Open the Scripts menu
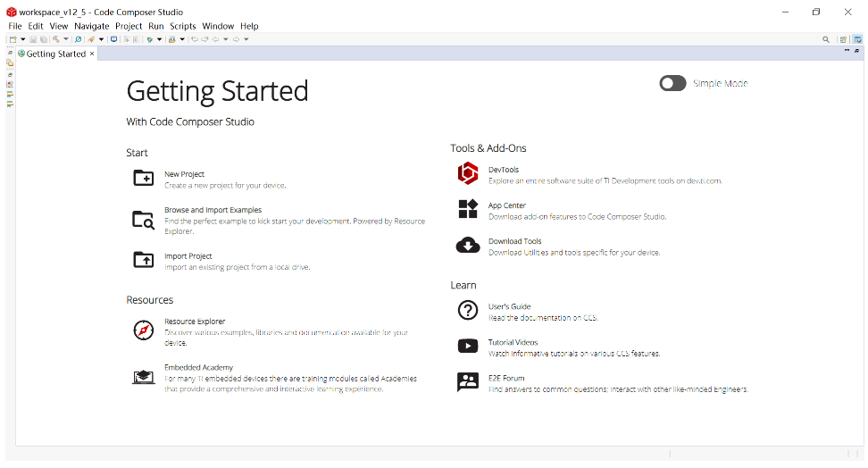Screen dimensions: 868x468 (x=183, y=26)
